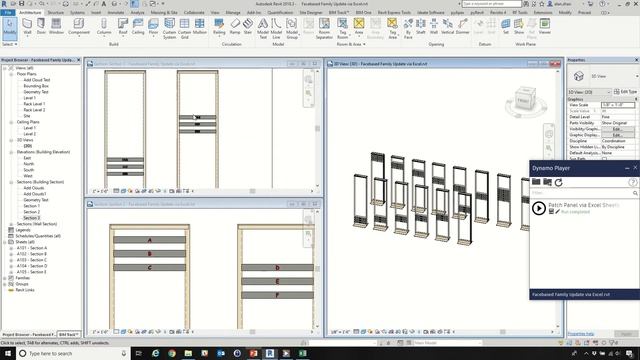Choose the Model Line tool
Viewport: 640px width, 360px height.
click(x=276, y=29)
